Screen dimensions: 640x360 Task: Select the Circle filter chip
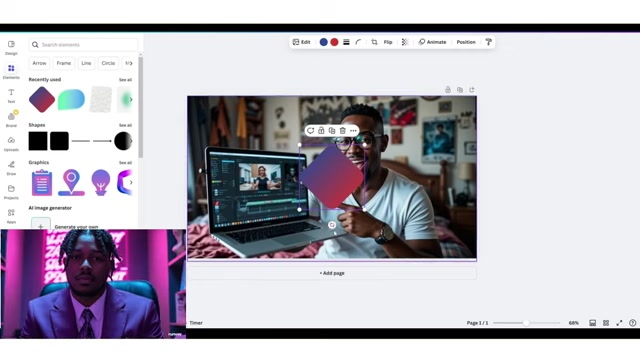tap(108, 63)
